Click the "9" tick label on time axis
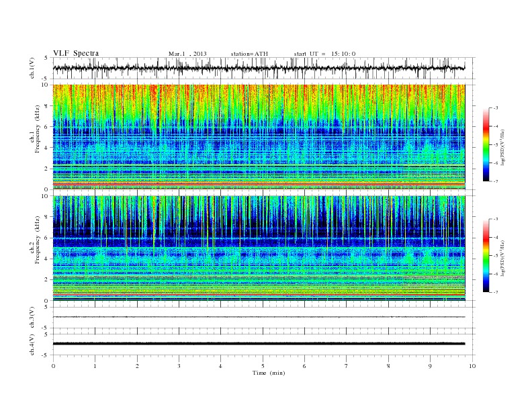The height and width of the screenshot is (411, 532). pyautogui.click(x=430, y=366)
